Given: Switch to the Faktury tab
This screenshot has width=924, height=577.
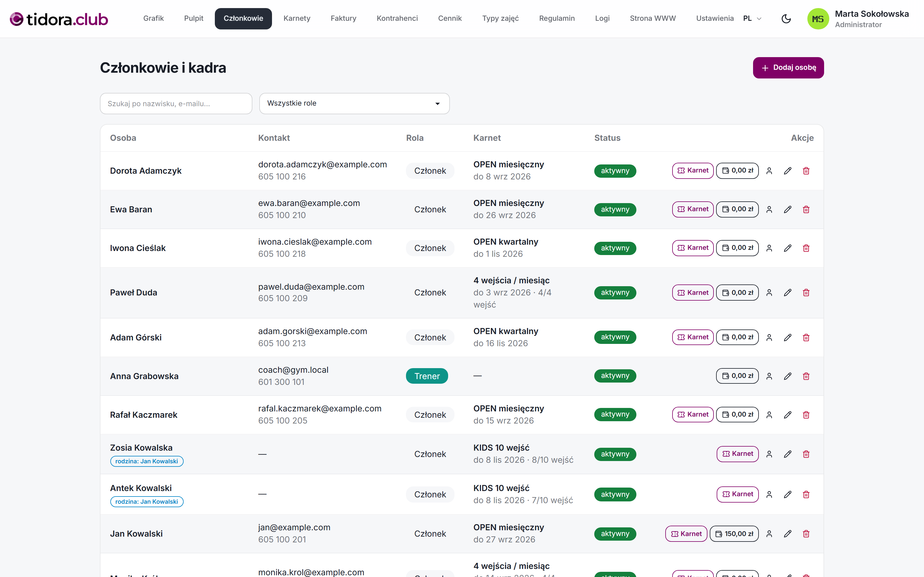Looking at the screenshot, I should pos(343,18).
